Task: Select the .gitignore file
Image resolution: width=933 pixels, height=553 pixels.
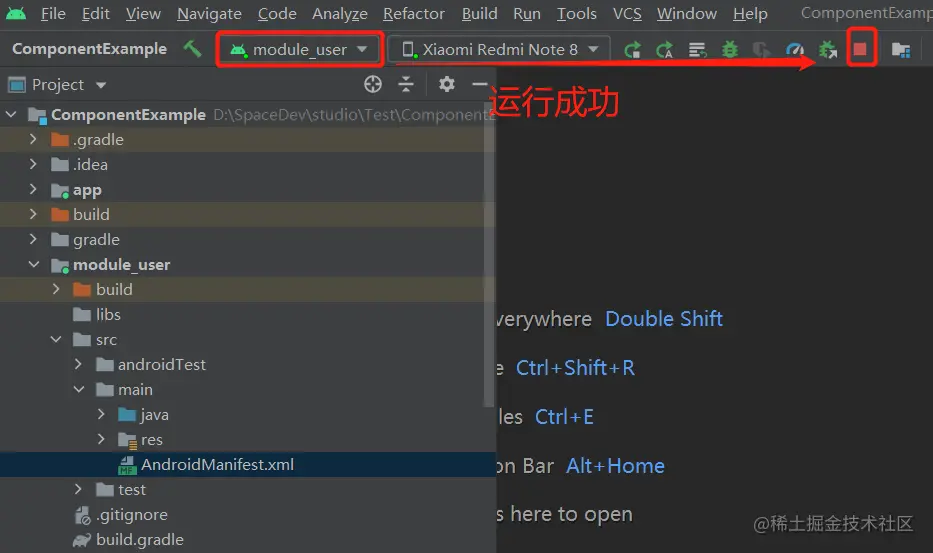Action: pyautogui.click(x=247, y=514)
